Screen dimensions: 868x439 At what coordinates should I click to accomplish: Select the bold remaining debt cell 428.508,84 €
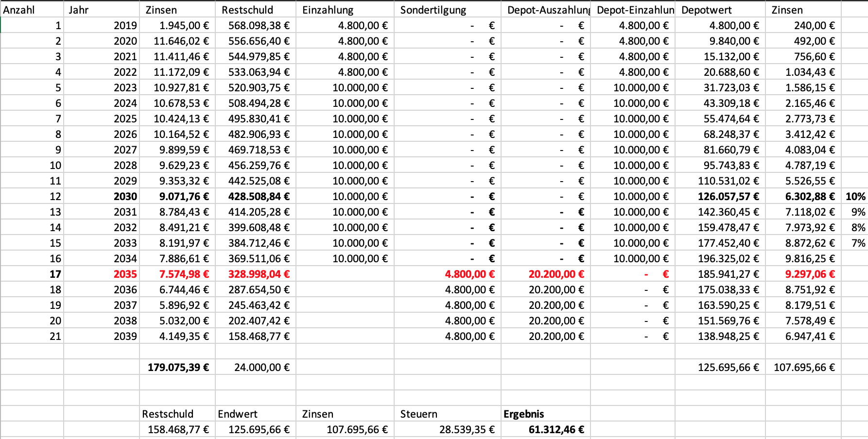(256, 196)
